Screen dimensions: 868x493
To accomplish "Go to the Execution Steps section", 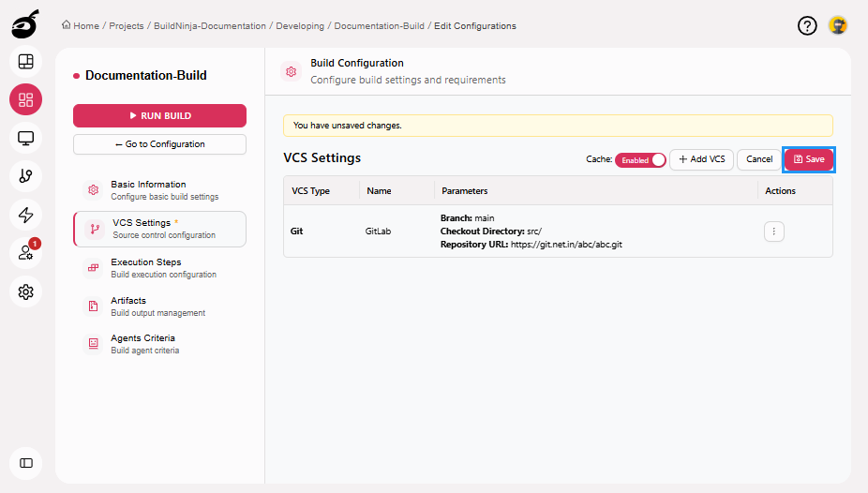I will click(159, 268).
